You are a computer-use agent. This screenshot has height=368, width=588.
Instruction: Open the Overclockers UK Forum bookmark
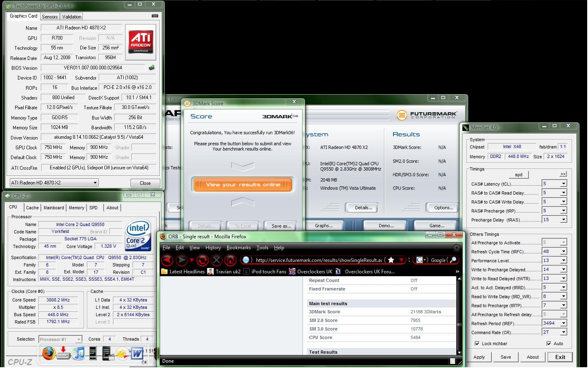tap(365, 271)
